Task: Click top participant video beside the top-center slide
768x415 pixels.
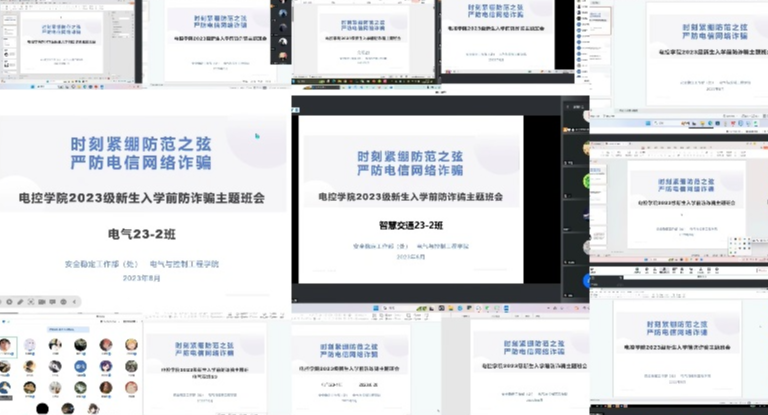Action: click(x=283, y=15)
